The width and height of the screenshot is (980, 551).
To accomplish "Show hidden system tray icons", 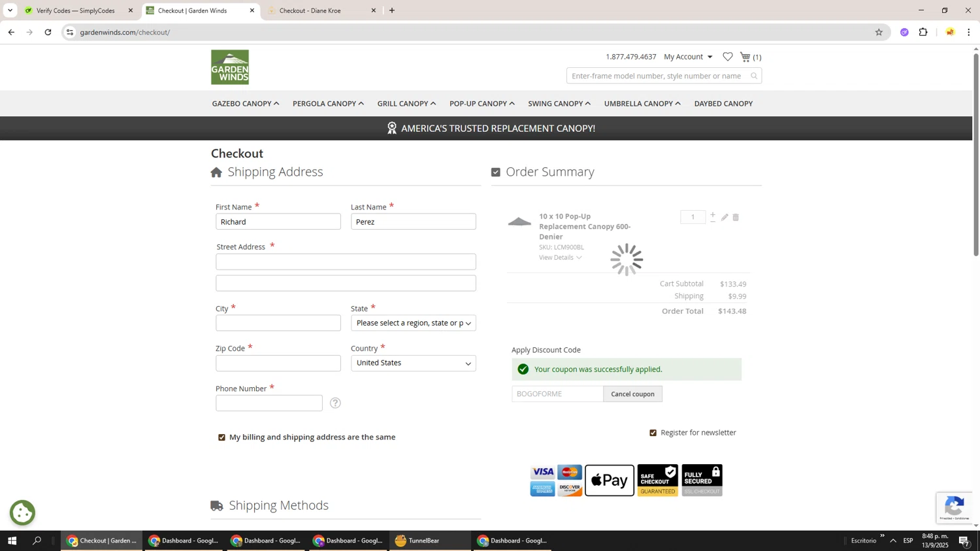I will (893, 541).
